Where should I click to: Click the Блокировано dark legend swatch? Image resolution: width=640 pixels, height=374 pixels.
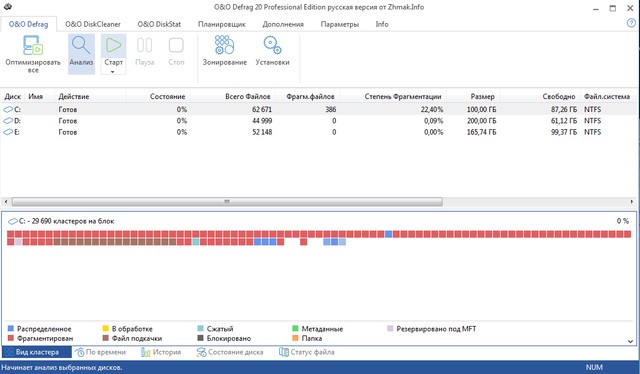(x=200, y=338)
